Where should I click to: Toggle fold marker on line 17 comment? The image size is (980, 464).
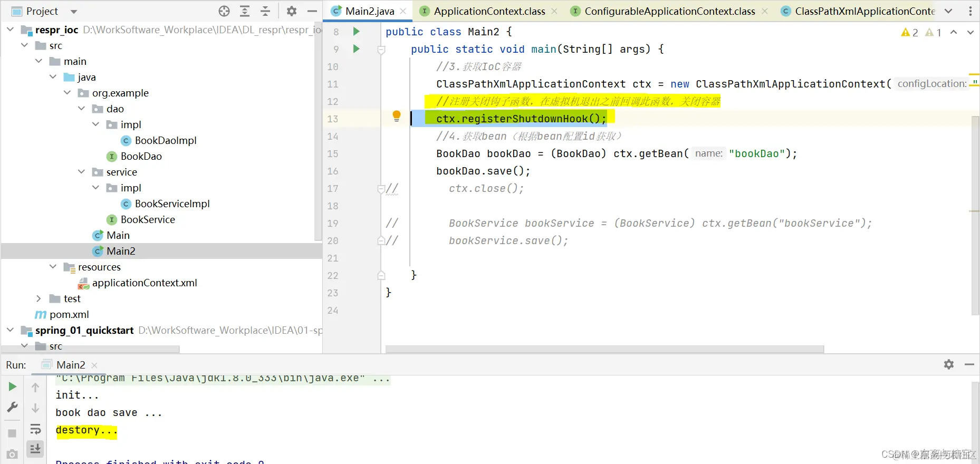(381, 188)
